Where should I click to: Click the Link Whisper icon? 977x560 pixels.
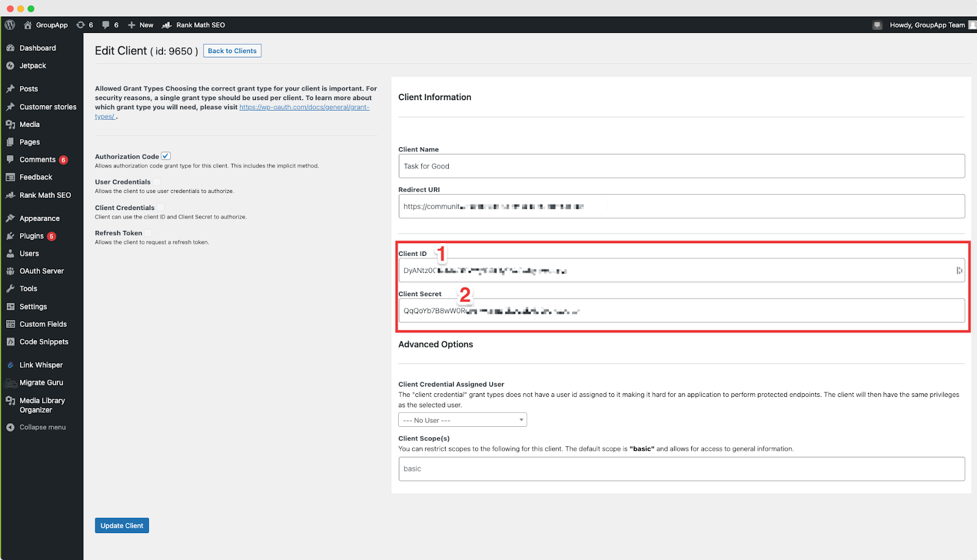click(10, 365)
